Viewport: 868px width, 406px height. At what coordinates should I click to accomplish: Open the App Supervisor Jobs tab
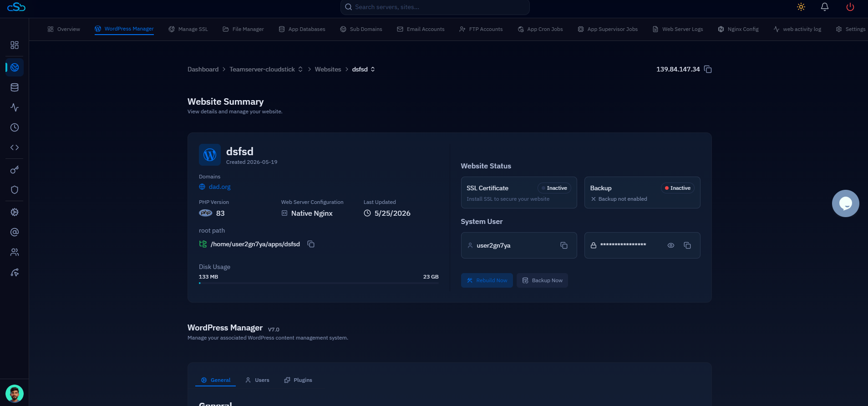[608, 29]
